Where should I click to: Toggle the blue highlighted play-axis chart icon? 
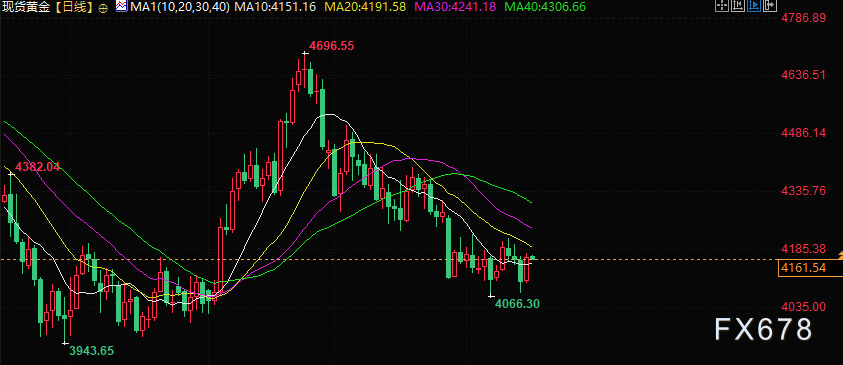(754, 5)
